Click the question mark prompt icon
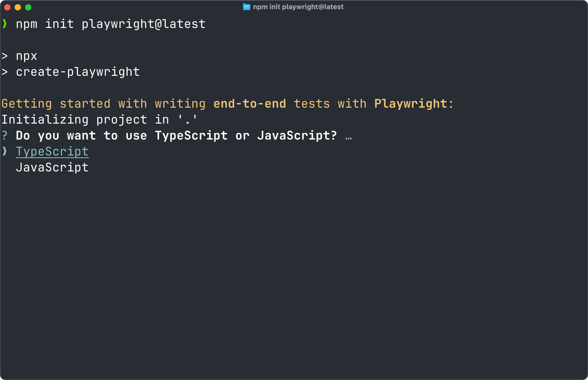The width and height of the screenshot is (588, 380). [x=5, y=136]
